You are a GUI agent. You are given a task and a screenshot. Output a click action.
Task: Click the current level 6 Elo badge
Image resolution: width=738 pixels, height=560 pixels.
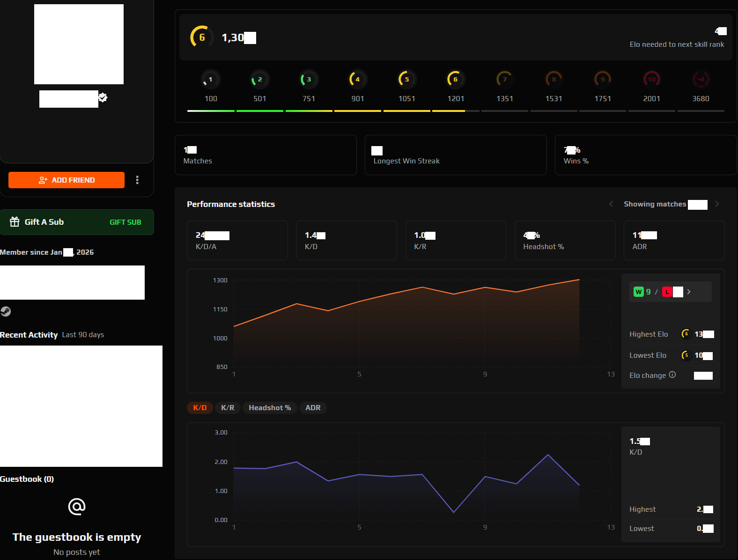click(x=200, y=37)
